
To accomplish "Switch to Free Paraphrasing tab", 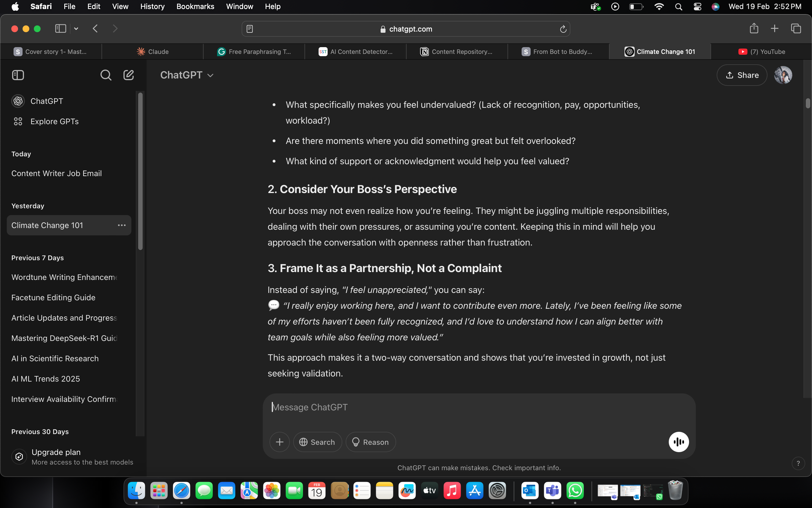I will [254, 52].
